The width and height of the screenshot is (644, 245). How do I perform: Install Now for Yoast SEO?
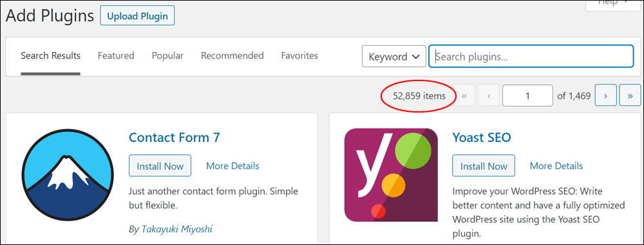pyautogui.click(x=484, y=166)
